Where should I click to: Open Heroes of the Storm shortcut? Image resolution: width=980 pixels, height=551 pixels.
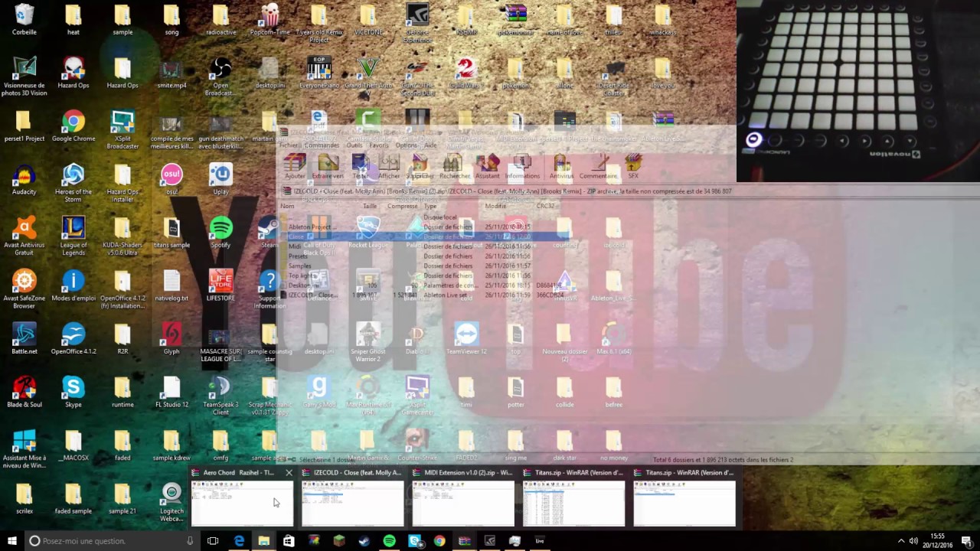click(x=73, y=183)
